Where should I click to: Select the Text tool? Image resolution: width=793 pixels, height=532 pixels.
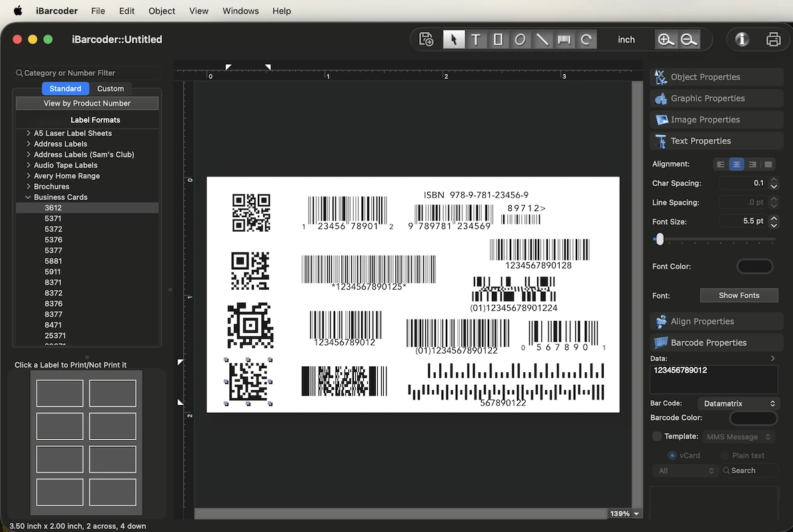click(x=475, y=39)
